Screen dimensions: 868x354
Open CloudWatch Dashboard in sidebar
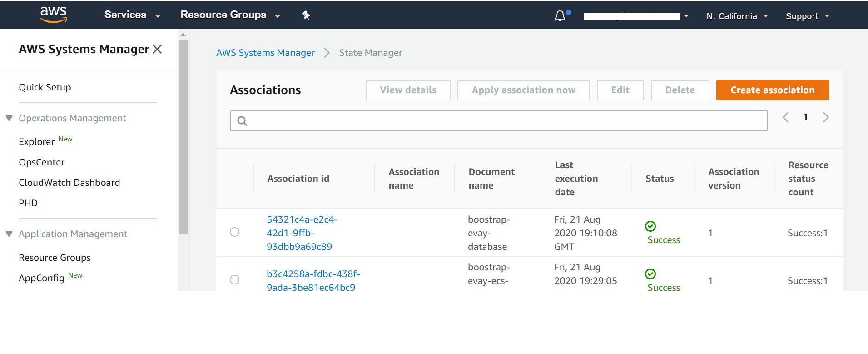point(69,183)
